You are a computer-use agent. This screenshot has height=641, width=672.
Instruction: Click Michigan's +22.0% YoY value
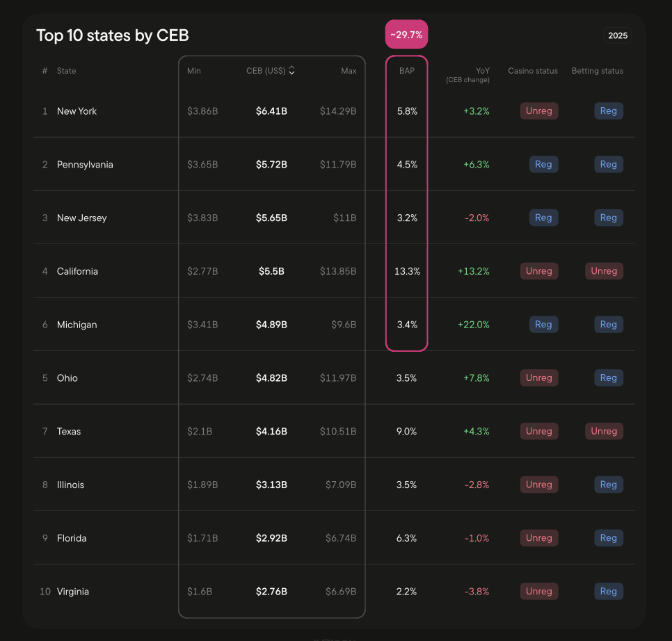click(474, 324)
